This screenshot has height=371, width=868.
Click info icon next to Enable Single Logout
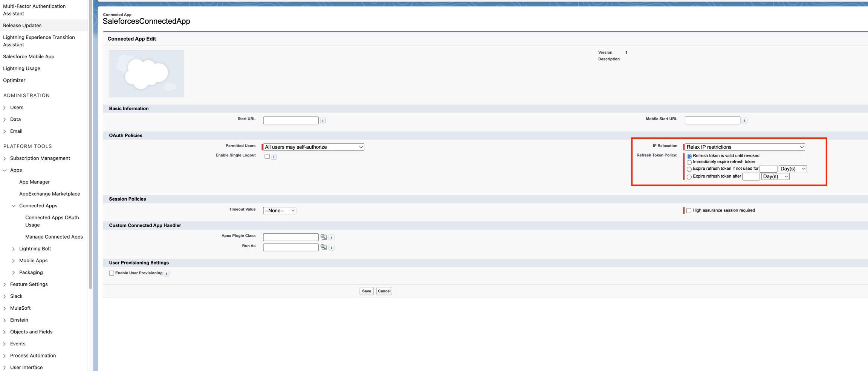tap(274, 157)
